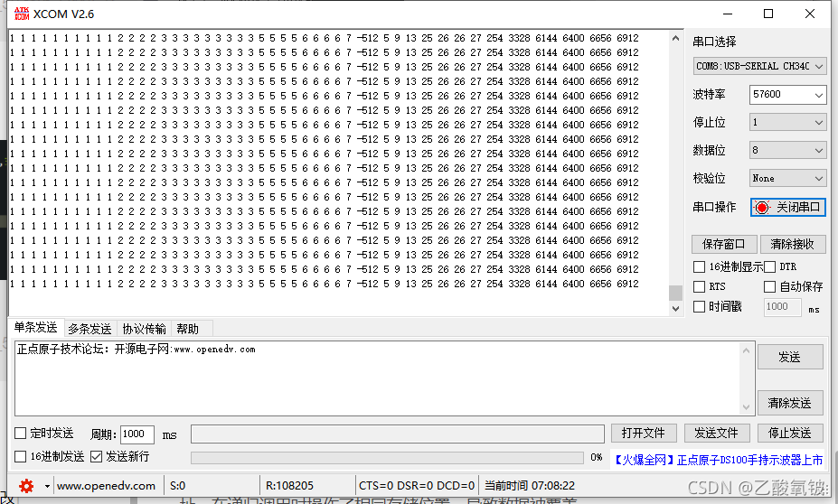This screenshot has width=838, height=504.
Task: Click the 周期 period 1000 input field
Action: (x=137, y=434)
